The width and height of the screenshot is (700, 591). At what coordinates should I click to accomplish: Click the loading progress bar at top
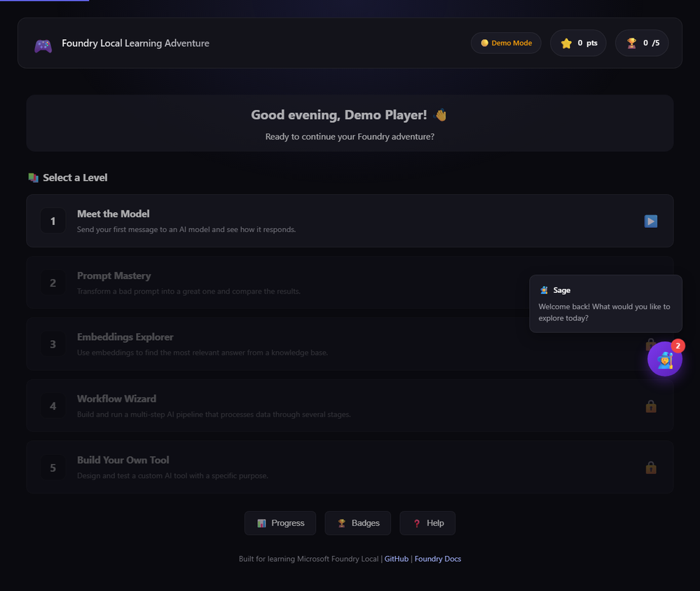[x=45, y=1]
